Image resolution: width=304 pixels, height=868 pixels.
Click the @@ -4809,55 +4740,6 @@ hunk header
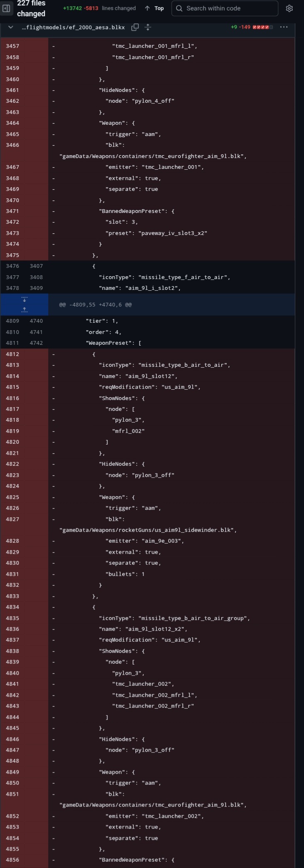click(96, 305)
